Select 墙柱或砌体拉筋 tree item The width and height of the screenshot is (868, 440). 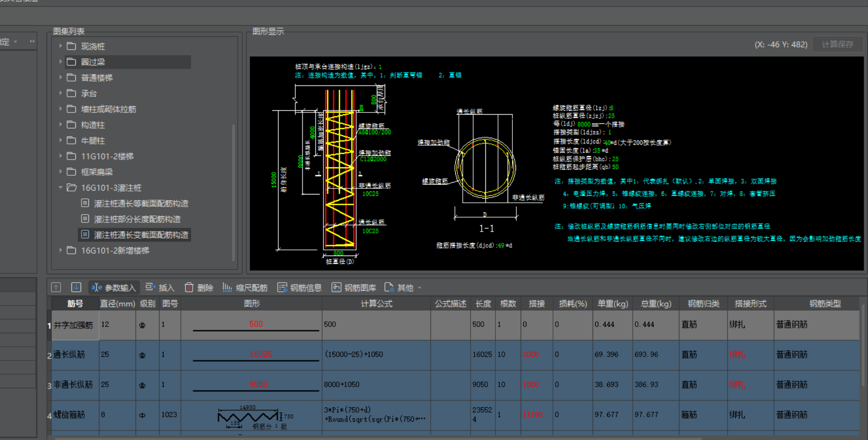(108, 109)
